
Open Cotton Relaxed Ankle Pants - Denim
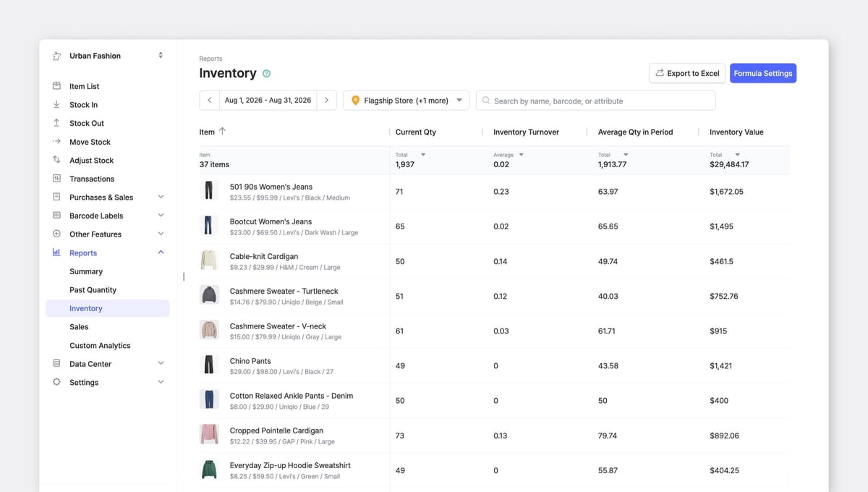point(292,396)
